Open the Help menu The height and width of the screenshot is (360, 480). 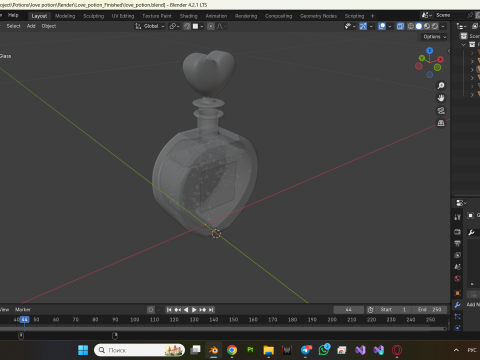(13, 15)
